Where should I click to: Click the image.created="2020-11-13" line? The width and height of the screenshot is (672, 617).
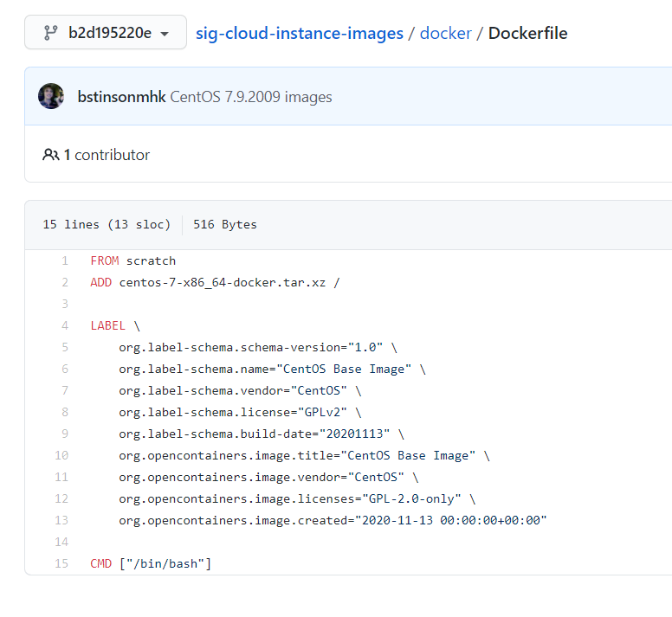coord(333,520)
